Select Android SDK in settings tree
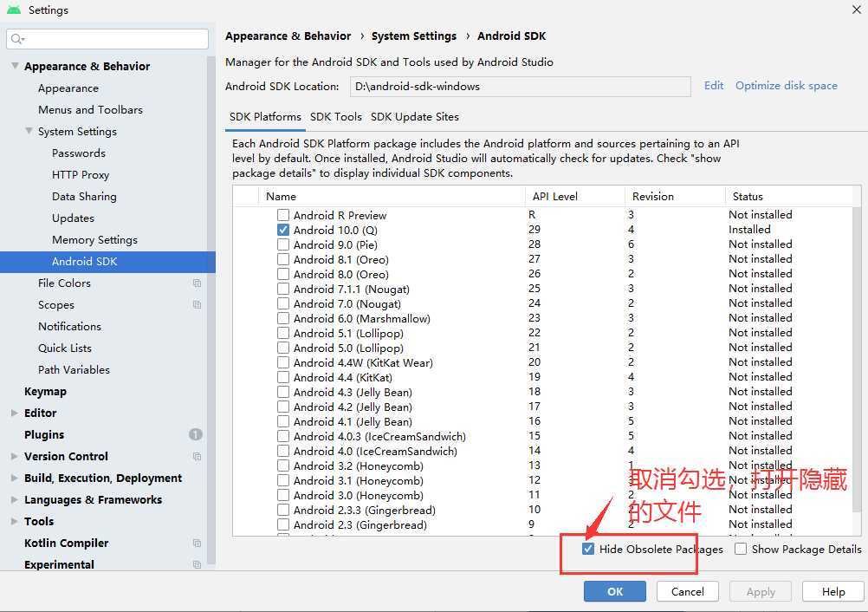The width and height of the screenshot is (868, 612). point(107,262)
